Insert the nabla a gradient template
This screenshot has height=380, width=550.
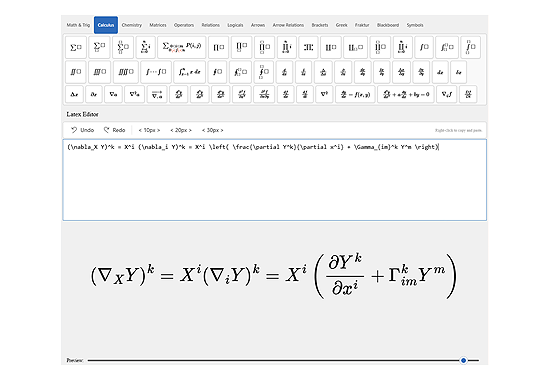point(113,94)
